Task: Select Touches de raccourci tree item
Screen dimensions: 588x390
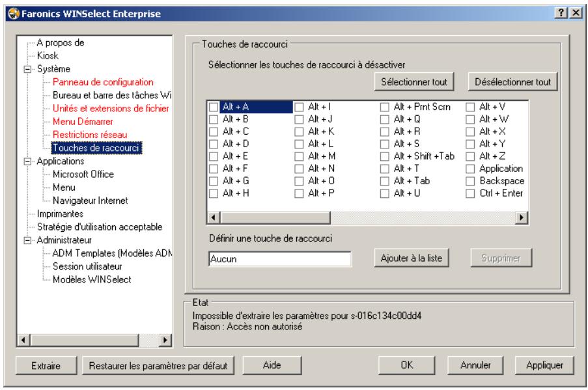Action: coord(96,148)
